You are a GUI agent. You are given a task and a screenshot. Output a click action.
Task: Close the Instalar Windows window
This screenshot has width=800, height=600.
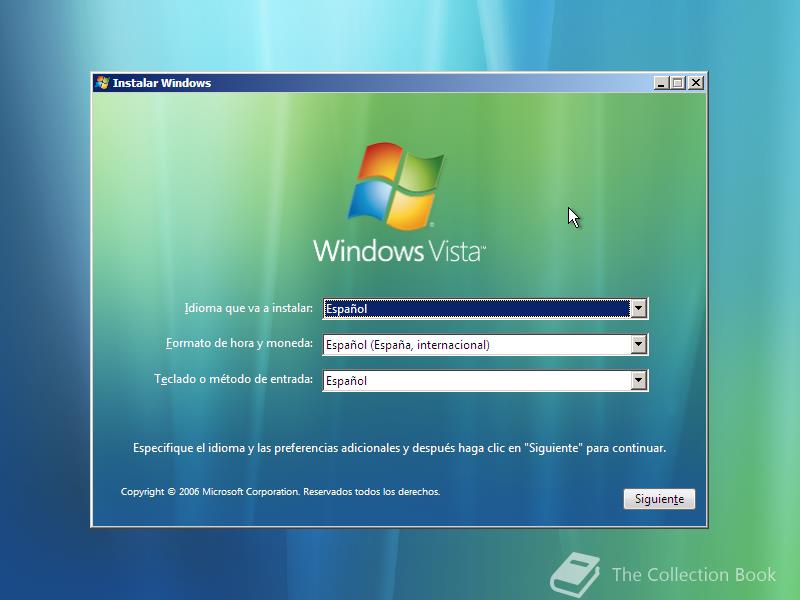[x=695, y=83]
